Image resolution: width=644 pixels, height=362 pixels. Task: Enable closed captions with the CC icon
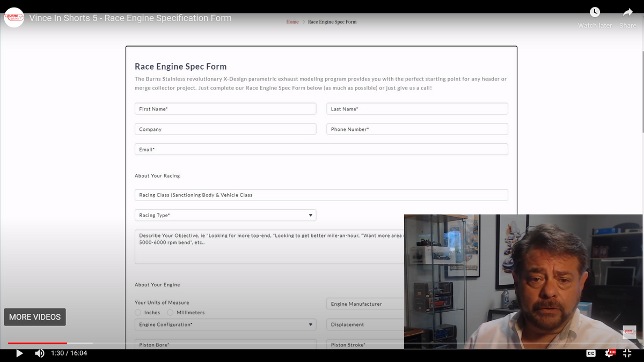tap(590, 353)
